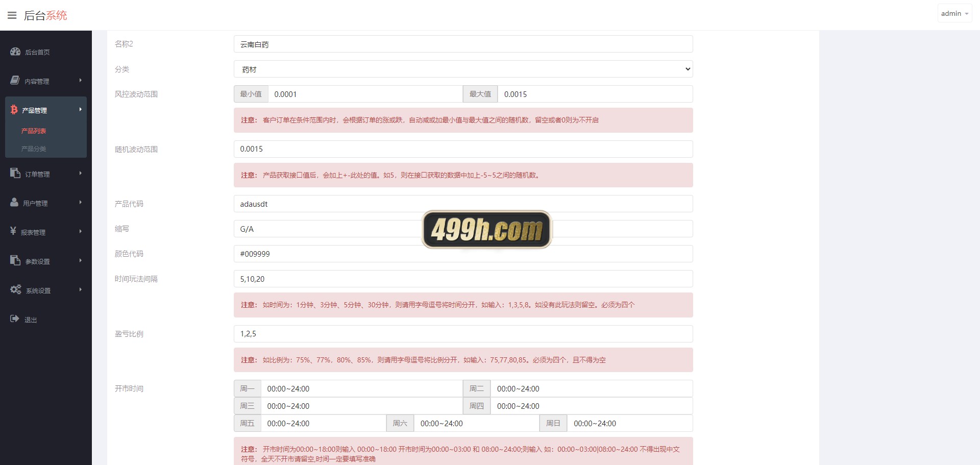
Task: Click the yen icon beside 报表管理
Action: pos(13,231)
